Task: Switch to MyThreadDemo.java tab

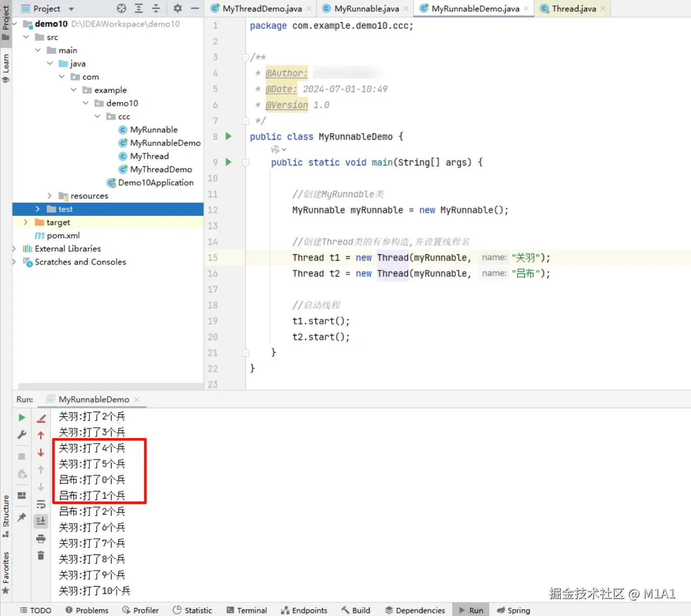Action: coord(262,9)
